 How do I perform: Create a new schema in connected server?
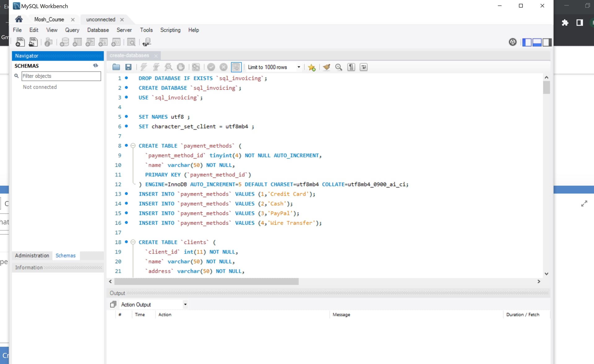tap(64, 42)
